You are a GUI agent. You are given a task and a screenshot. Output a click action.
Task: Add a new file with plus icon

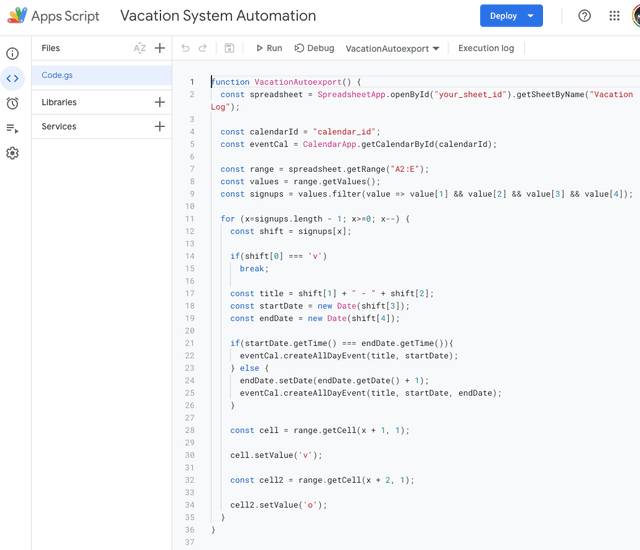(160, 48)
